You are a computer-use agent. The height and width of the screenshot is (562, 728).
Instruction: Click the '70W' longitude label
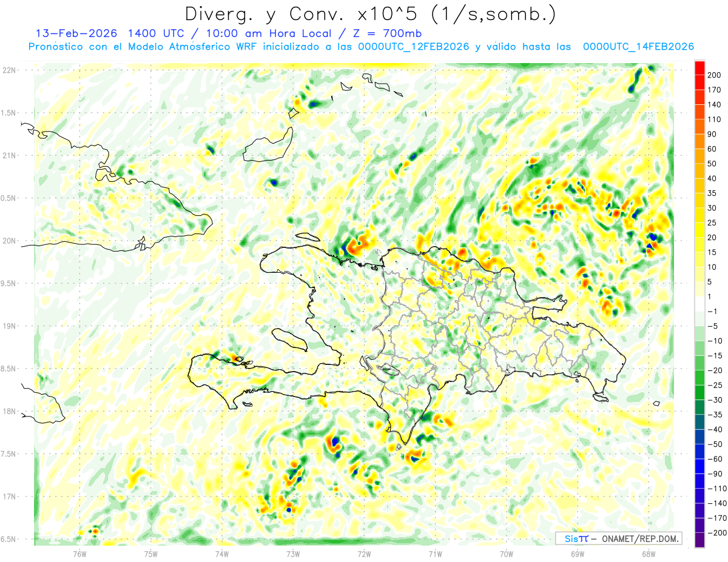coord(507,554)
